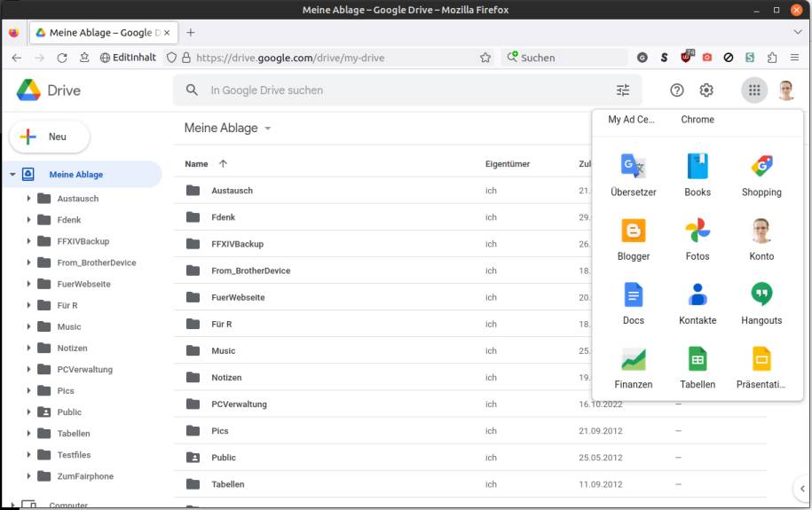Open Blogger from the apps menu
This screenshot has height=510, width=812.
633,238
